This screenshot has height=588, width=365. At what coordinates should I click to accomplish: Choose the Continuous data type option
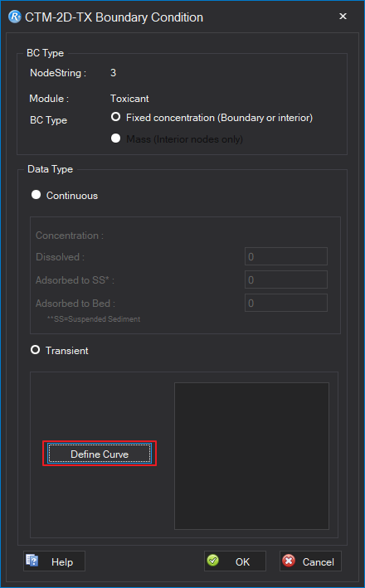36,195
